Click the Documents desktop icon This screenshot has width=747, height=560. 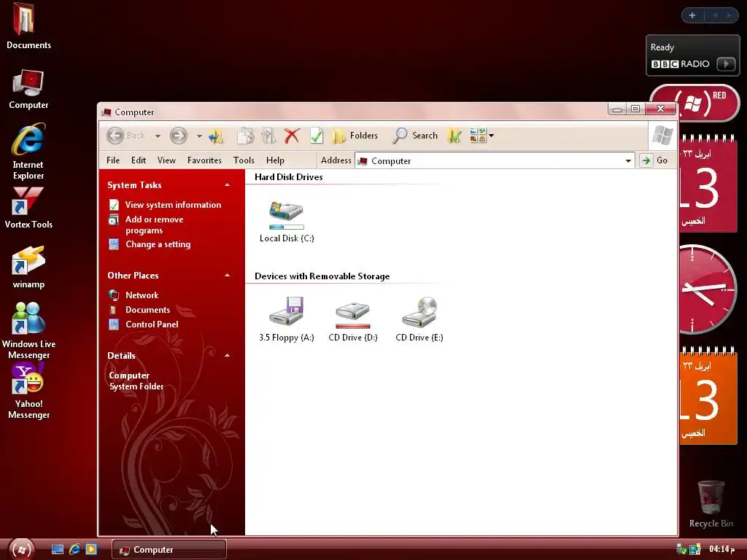[28, 27]
